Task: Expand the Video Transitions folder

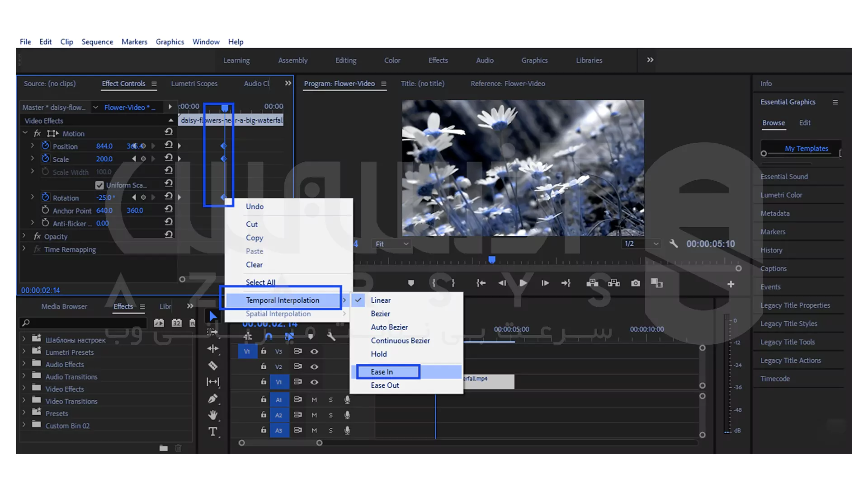Action: pos(24,401)
